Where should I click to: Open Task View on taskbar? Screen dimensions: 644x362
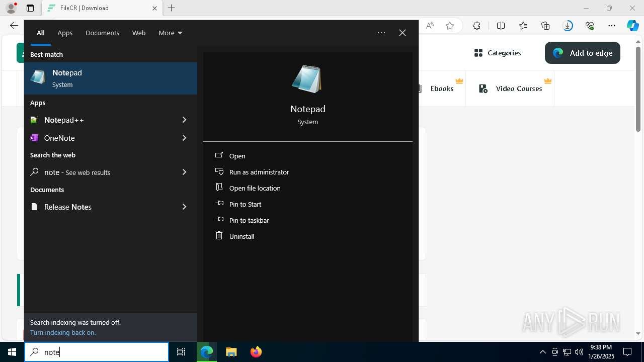181,352
